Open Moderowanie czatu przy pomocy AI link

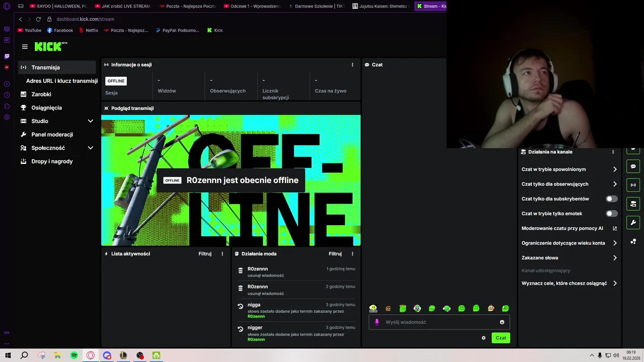click(x=569, y=228)
